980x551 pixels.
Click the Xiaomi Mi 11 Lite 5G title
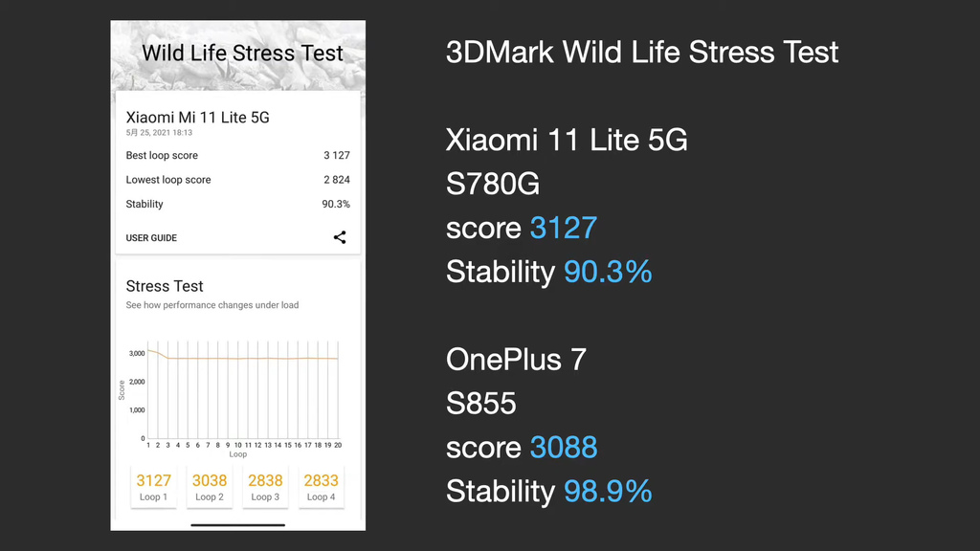coord(197,118)
